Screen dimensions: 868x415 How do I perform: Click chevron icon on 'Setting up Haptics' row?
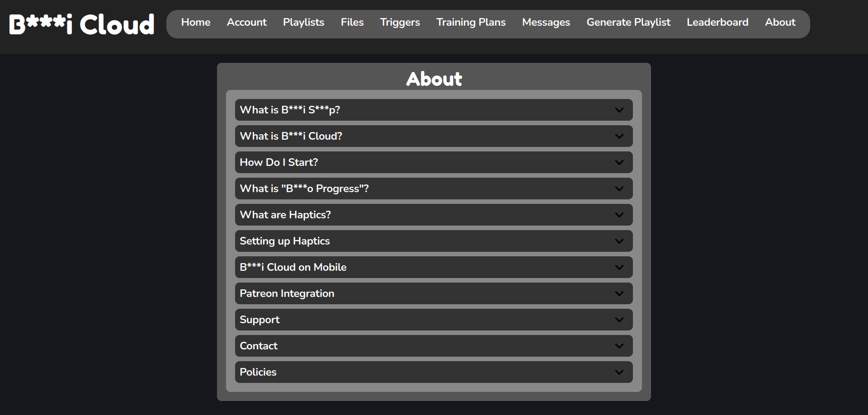coord(619,241)
